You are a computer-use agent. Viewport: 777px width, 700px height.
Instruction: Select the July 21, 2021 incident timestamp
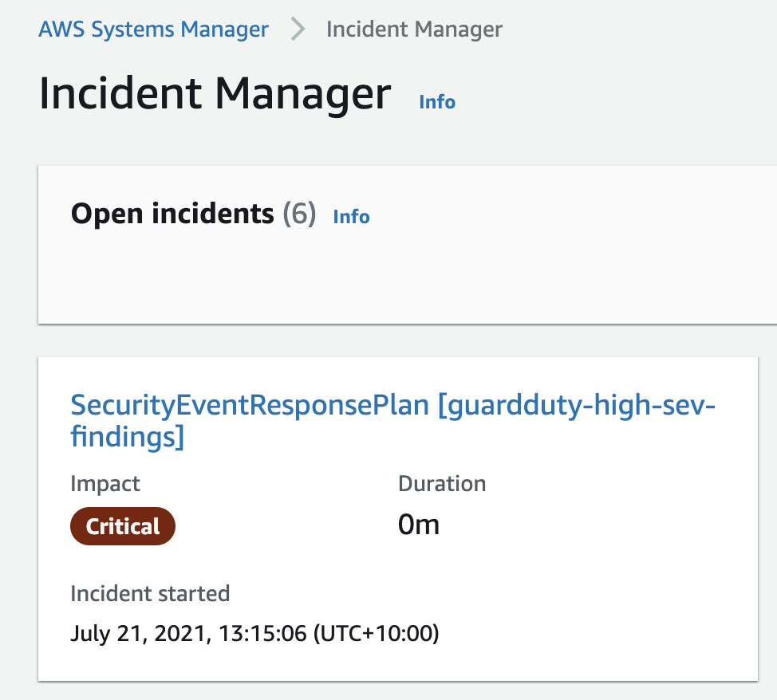coord(254,633)
